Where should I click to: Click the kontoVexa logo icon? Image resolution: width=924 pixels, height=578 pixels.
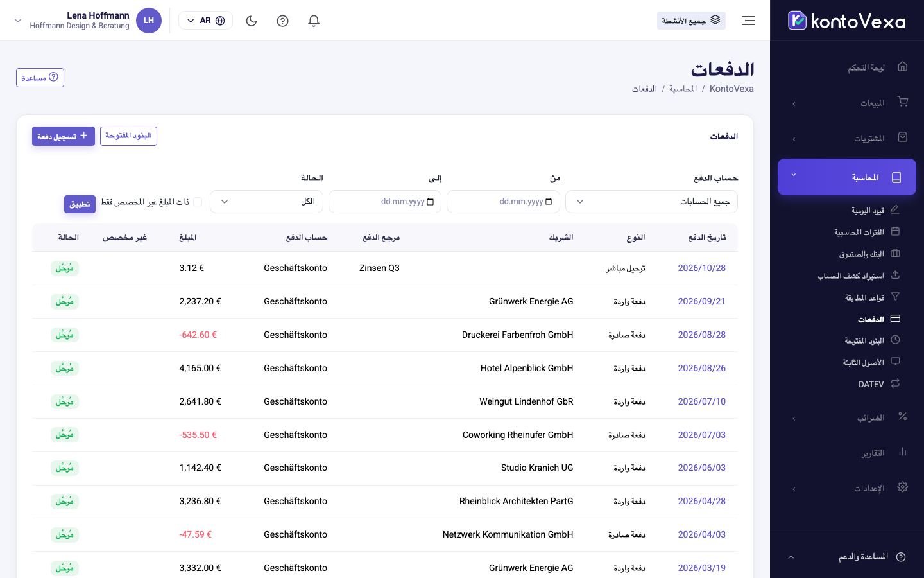[x=797, y=21]
